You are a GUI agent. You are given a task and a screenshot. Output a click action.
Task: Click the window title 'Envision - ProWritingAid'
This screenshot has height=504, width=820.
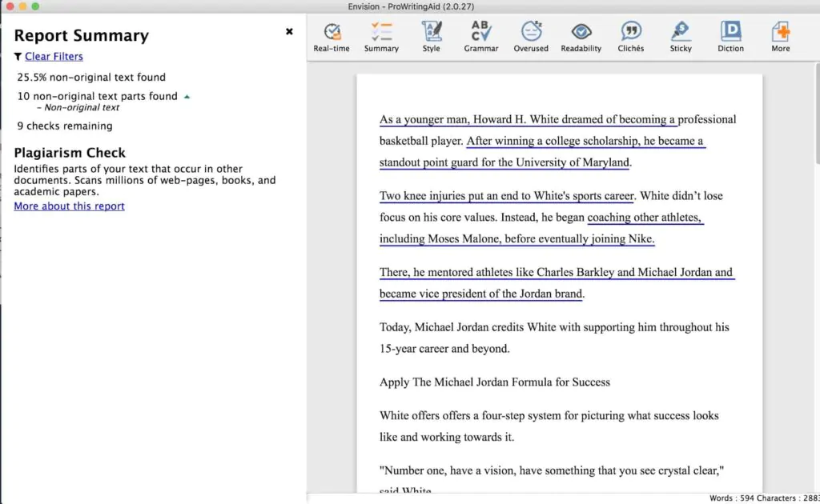(411, 6)
